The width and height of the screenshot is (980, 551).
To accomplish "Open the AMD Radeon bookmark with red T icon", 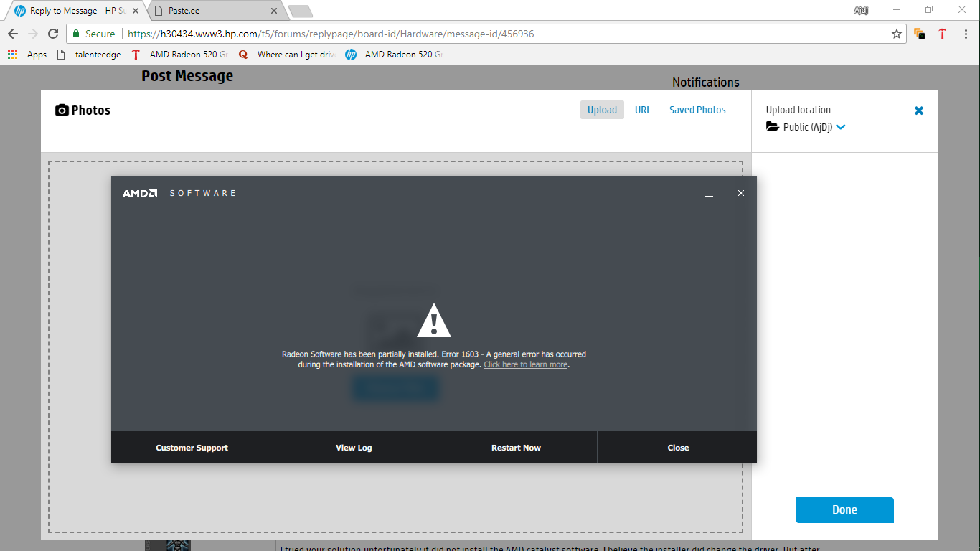I will (x=180, y=55).
